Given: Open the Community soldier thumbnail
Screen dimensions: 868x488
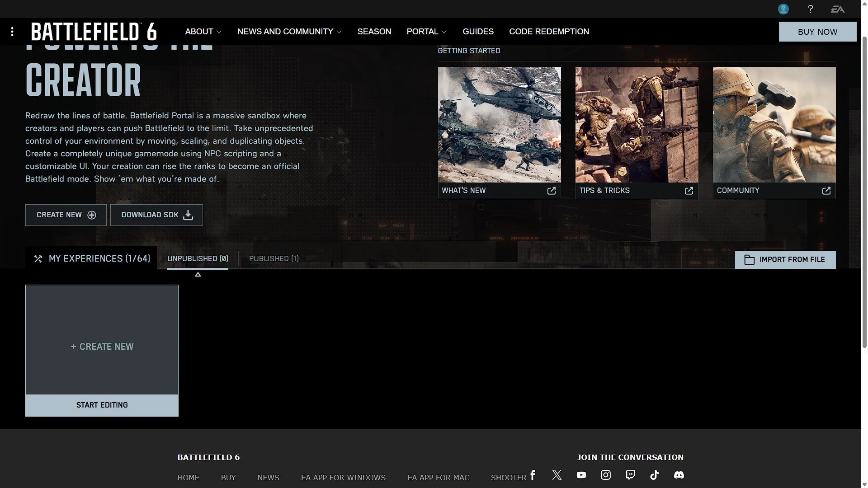Looking at the screenshot, I should click(774, 125).
